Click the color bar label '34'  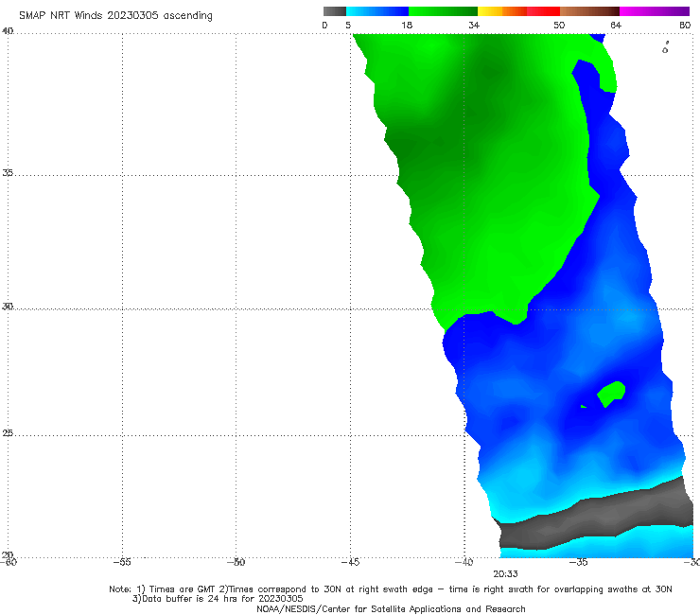tap(474, 26)
